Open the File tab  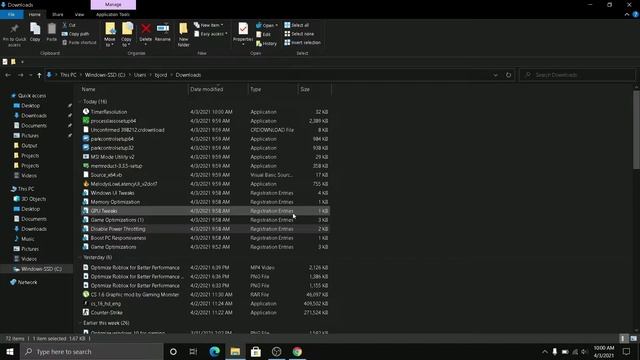point(11,14)
